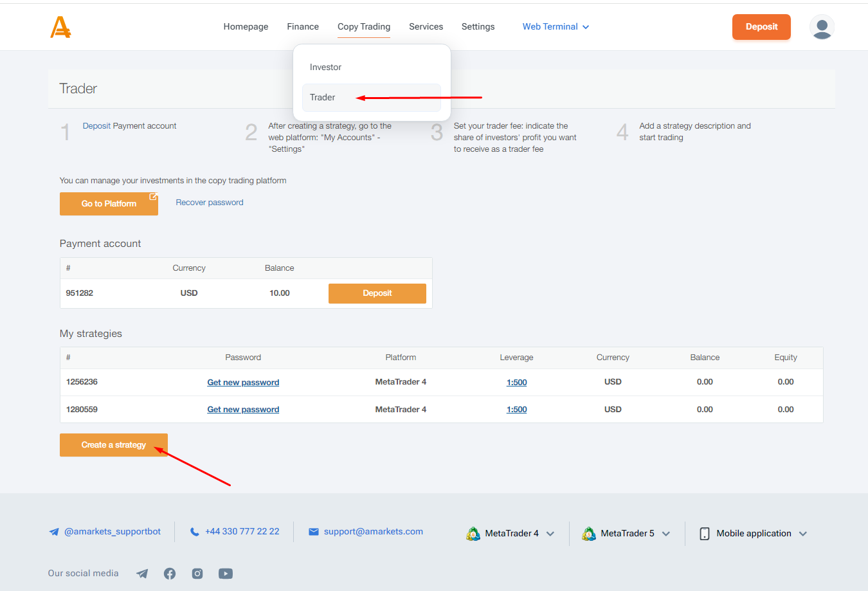This screenshot has width=868, height=591.
Task: Open the user profile avatar icon
Action: (821, 27)
